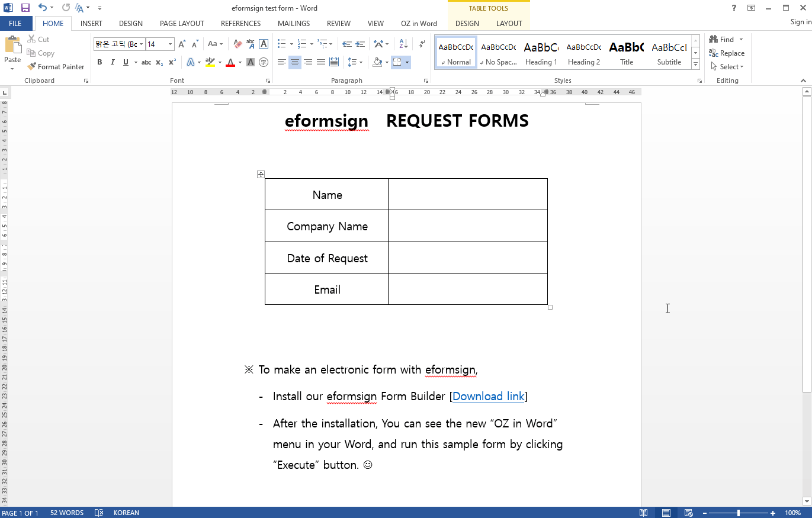Decrease the paragraph indent

pyautogui.click(x=347, y=44)
